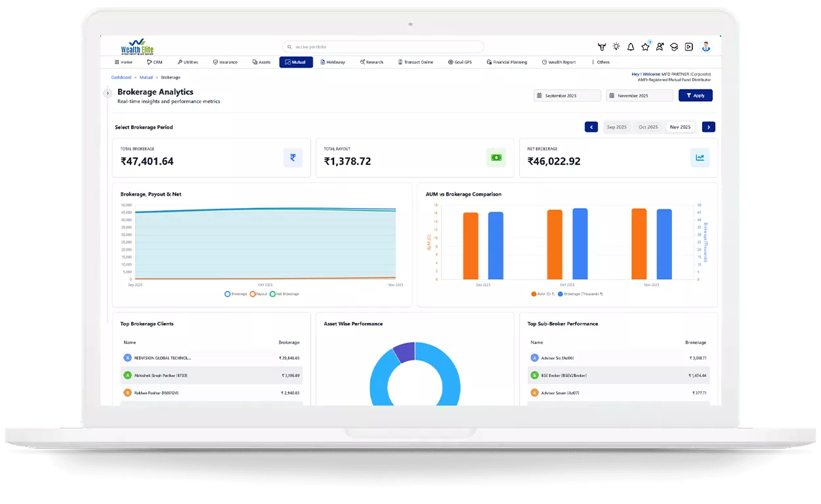
Task: Click the bull market icon in header
Action: coord(602,47)
